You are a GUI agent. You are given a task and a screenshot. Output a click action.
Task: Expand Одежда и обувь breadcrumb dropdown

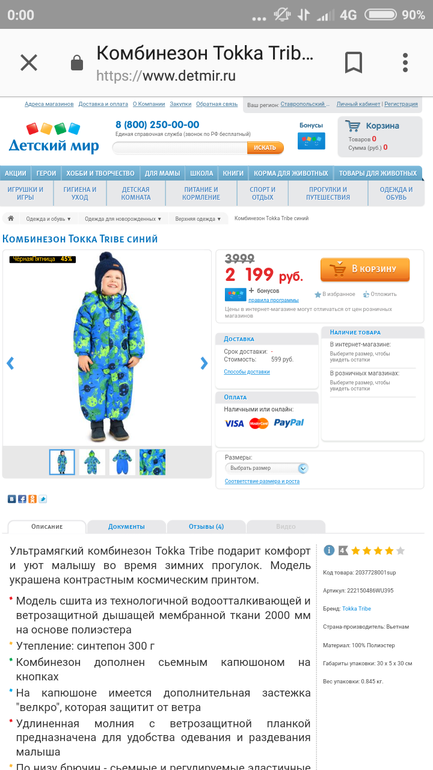coord(48,219)
